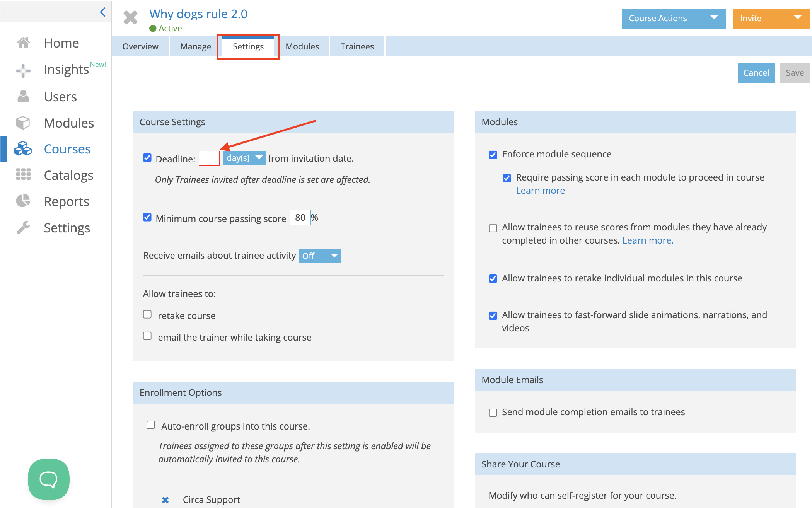Select the Settings tab
Screen dimensions: 812x508
point(248,46)
